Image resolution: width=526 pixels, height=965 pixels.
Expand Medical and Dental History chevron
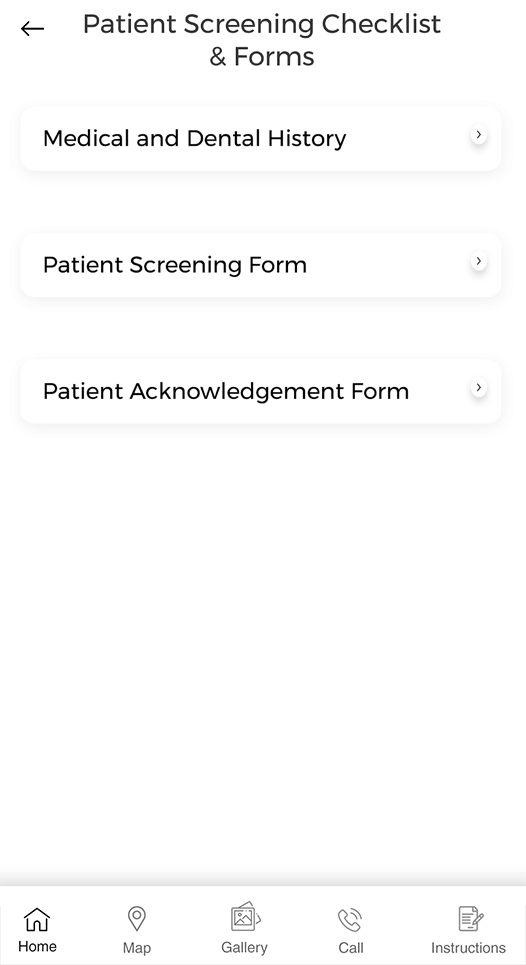[x=479, y=134]
